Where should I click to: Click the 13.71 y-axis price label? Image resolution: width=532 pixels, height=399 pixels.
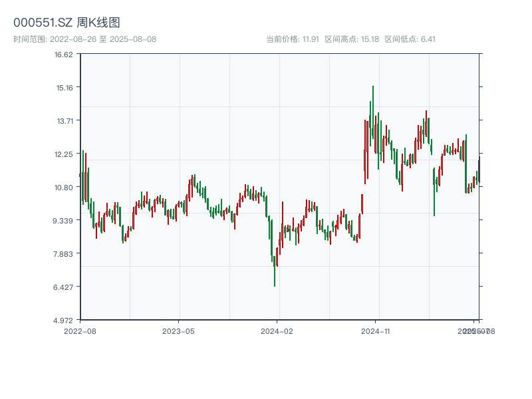64,121
